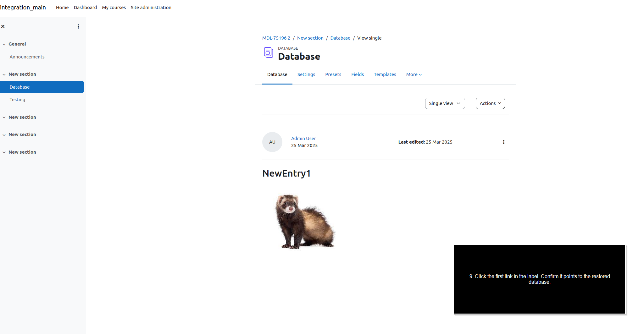
Task: Collapse the General section
Action: tap(4, 44)
